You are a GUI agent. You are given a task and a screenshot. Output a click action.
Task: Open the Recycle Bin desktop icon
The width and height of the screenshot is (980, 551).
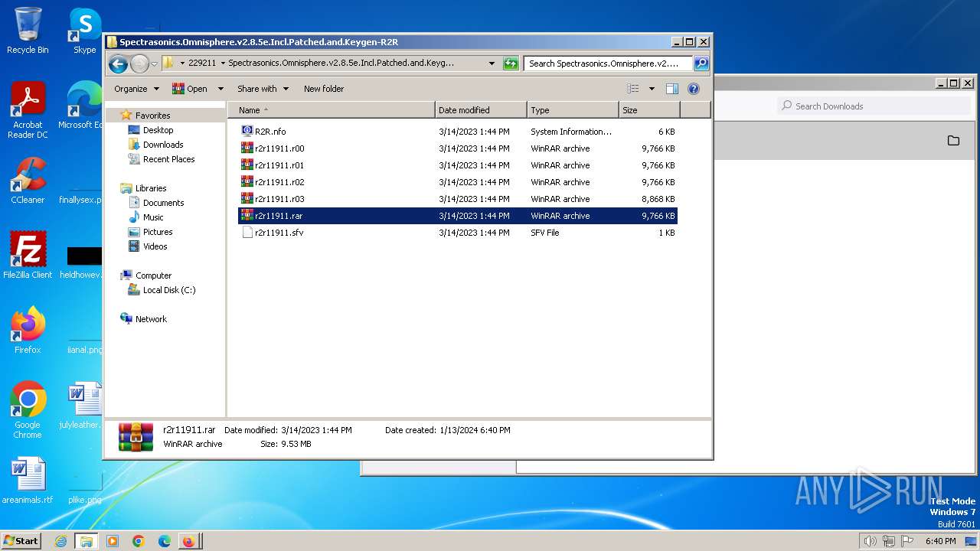28,31
